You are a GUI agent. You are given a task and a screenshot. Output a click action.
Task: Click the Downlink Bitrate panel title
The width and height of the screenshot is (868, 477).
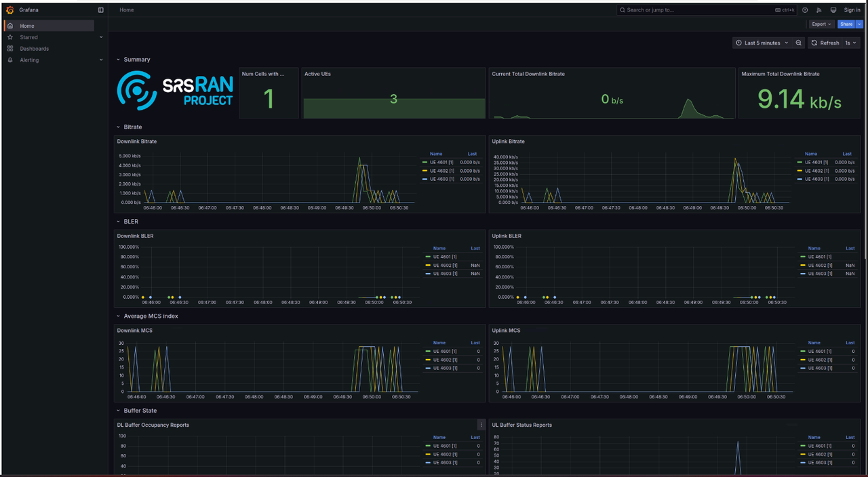[x=137, y=142]
